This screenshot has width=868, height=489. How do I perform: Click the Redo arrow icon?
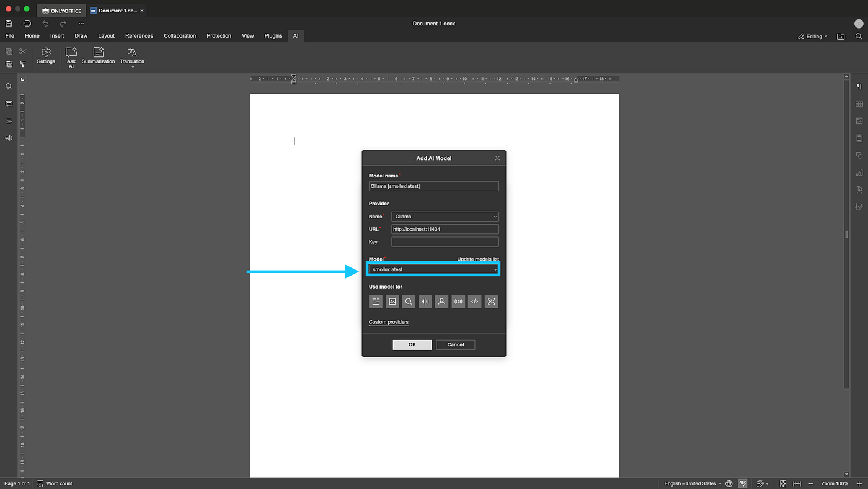coord(63,24)
